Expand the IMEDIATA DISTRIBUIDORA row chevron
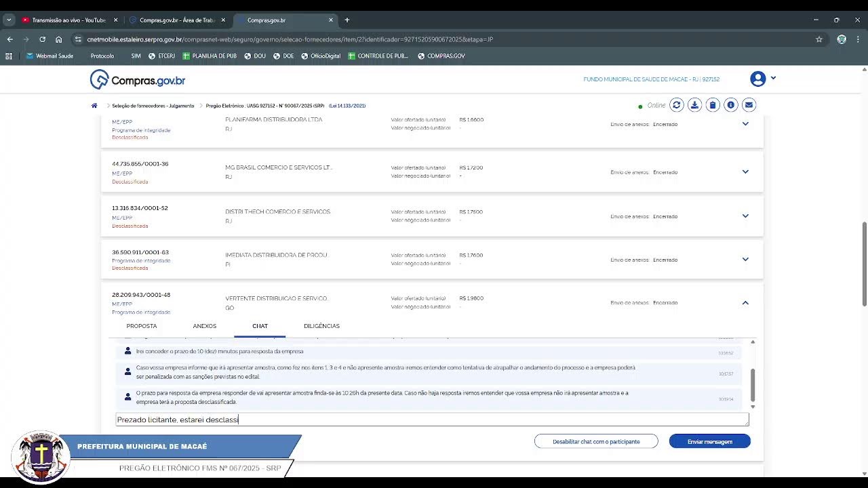This screenshot has height=488, width=868. coord(745,260)
